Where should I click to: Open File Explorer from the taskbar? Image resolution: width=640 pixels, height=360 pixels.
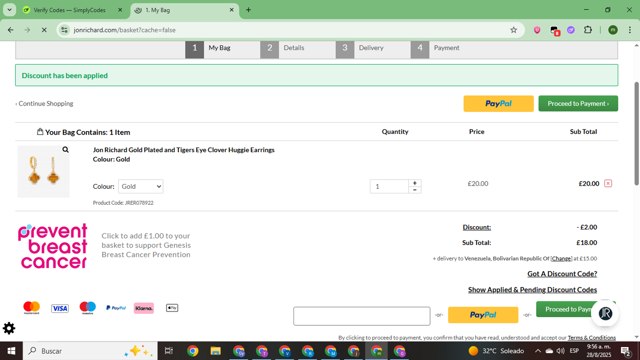coord(216,351)
